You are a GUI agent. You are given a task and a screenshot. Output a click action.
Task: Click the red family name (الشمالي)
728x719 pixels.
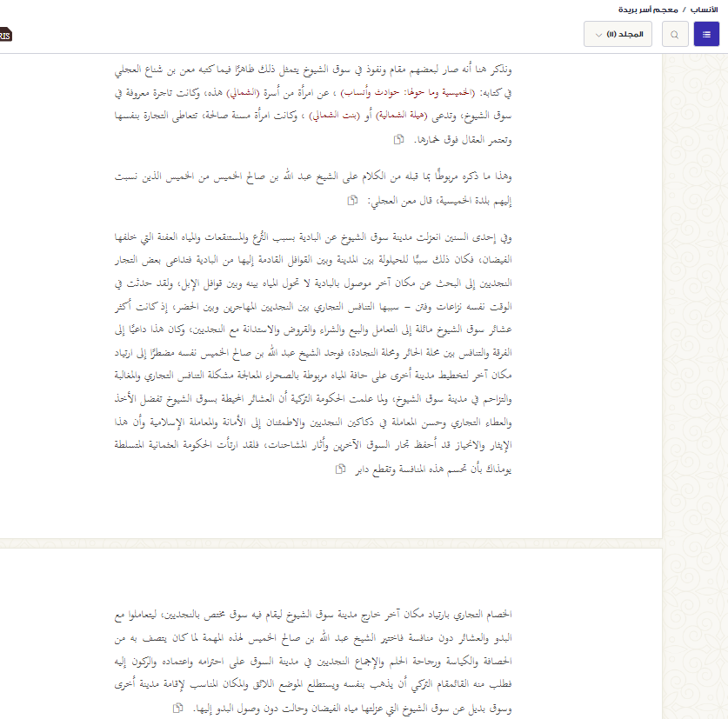click(242, 92)
